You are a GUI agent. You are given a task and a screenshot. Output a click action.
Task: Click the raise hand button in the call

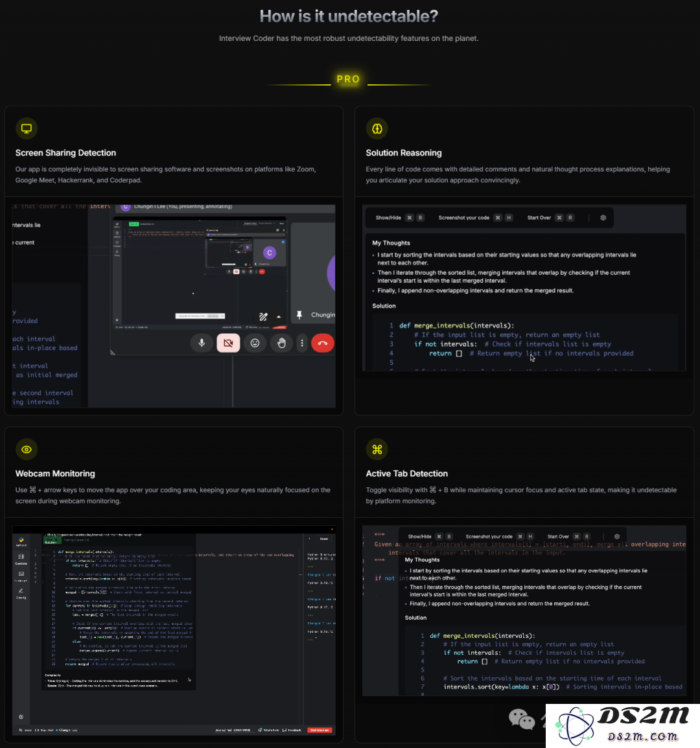click(281, 343)
